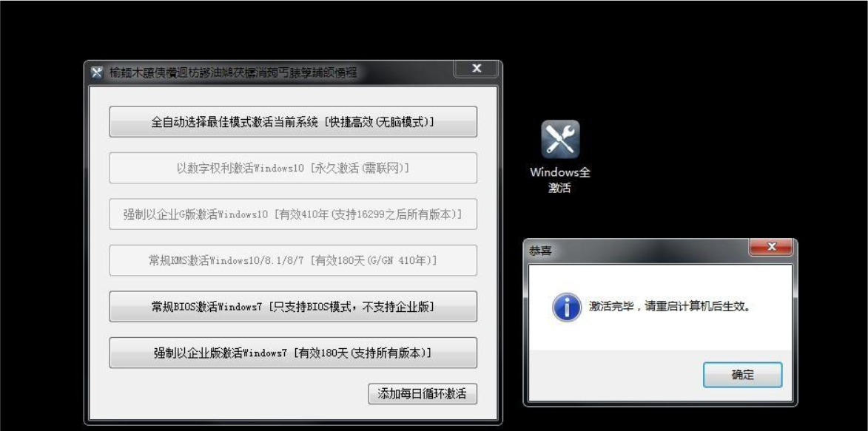Image resolution: width=868 pixels, height=431 pixels.
Task: Click the blue information icon in the dialog
Action: click(567, 306)
